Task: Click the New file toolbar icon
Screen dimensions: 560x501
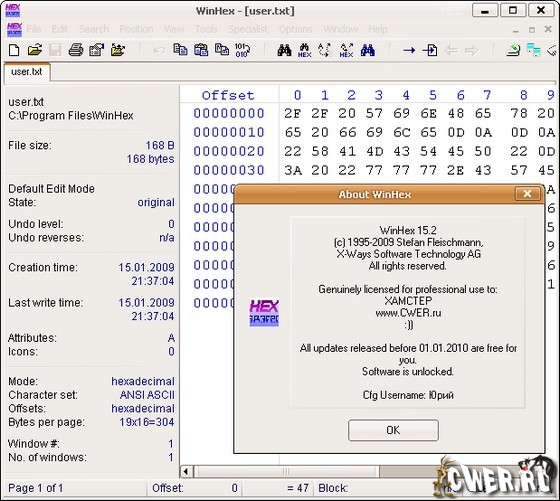Action: click(14, 50)
